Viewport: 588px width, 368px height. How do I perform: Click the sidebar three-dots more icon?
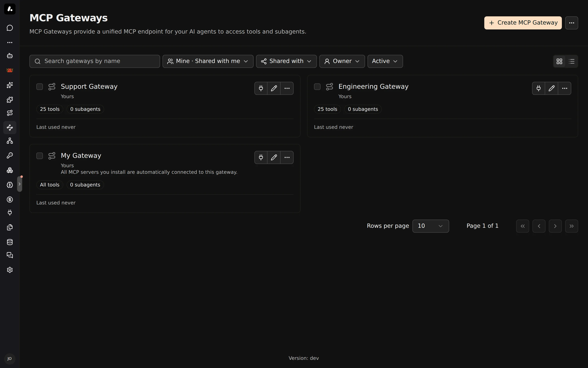pyautogui.click(x=10, y=43)
